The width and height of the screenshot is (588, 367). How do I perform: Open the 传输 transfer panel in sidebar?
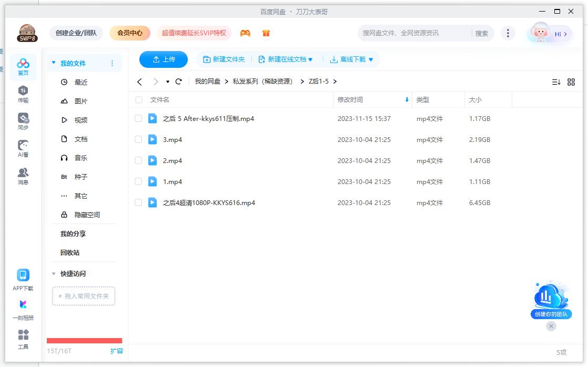tap(23, 93)
